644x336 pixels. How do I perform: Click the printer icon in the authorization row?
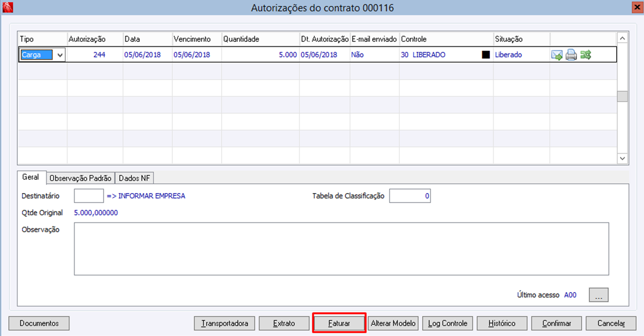tap(571, 55)
